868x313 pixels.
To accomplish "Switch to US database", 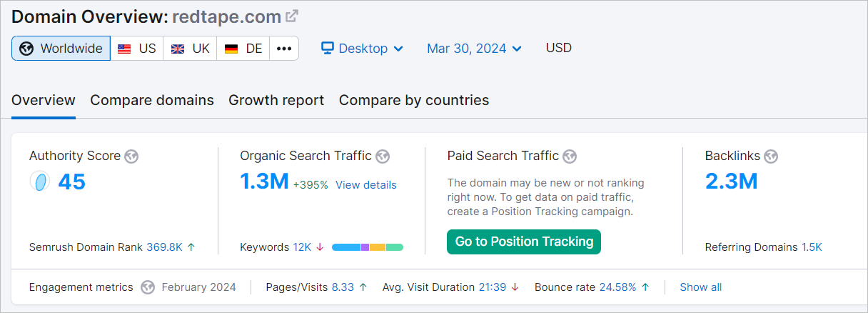I will (137, 49).
